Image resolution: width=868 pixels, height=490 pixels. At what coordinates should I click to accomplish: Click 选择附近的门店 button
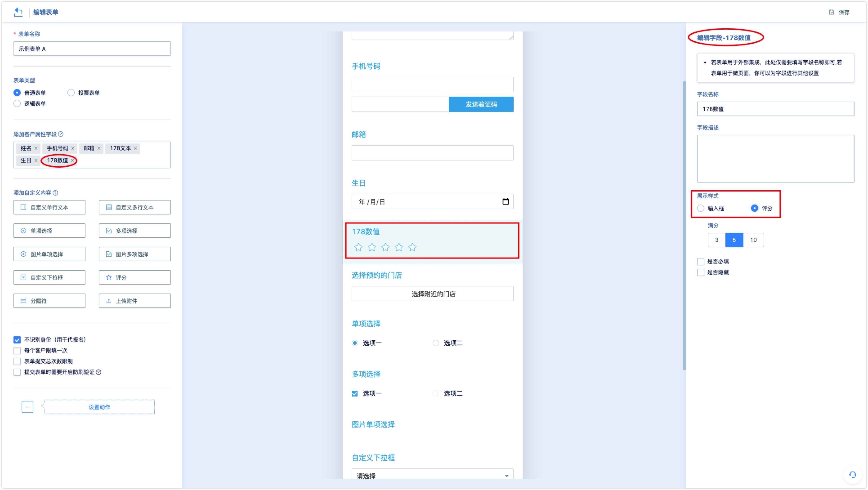[432, 294]
